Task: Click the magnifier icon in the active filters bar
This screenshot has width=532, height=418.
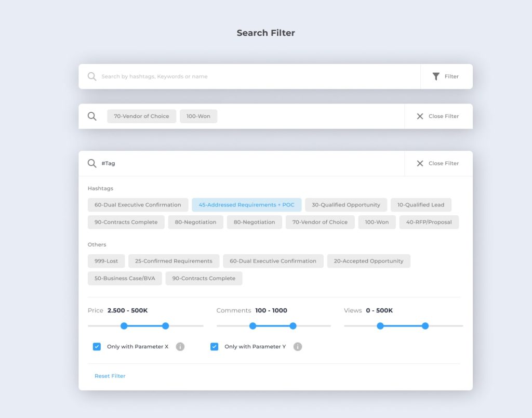Action: coord(92,116)
